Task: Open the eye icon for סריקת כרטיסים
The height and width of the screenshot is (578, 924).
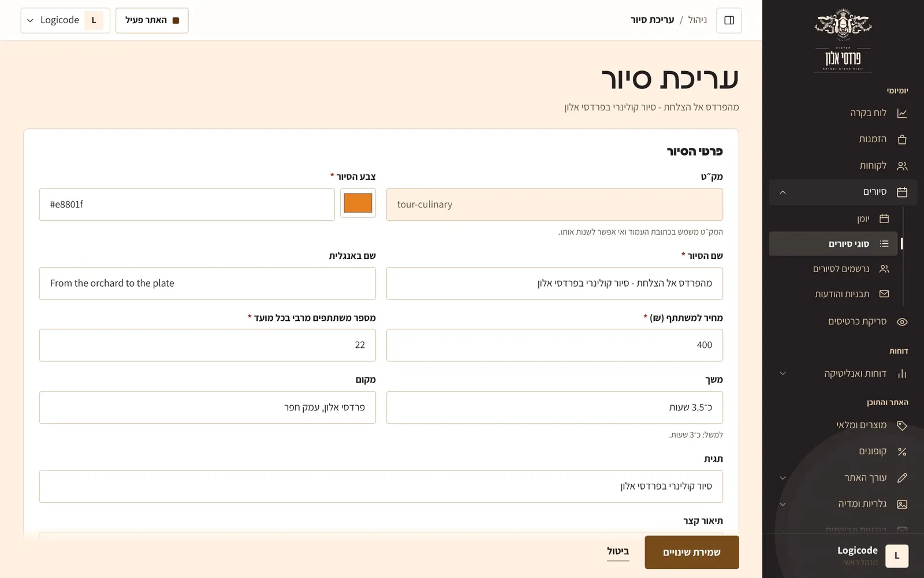Action: (x=902, y=322)
